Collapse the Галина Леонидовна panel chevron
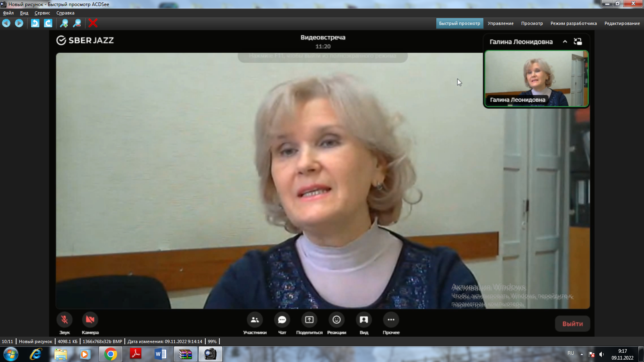Image resolution: width=644 pixels, height=362 pixels. (x=565, y=41)
